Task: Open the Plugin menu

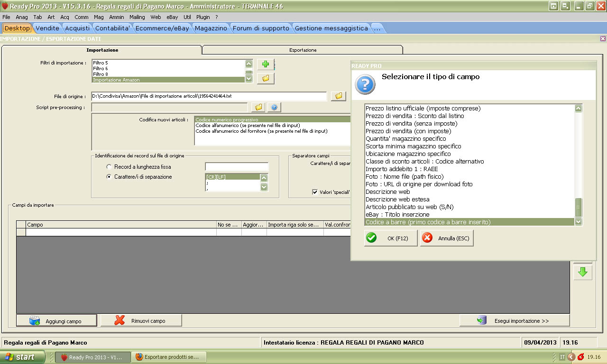Action: (x=203, y=17)
